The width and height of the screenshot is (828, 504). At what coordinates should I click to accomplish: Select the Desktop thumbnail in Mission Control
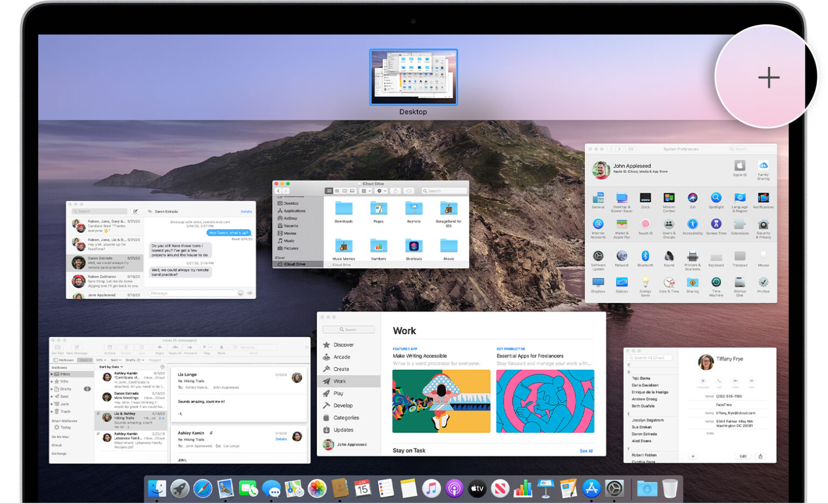tap(413, 77)
